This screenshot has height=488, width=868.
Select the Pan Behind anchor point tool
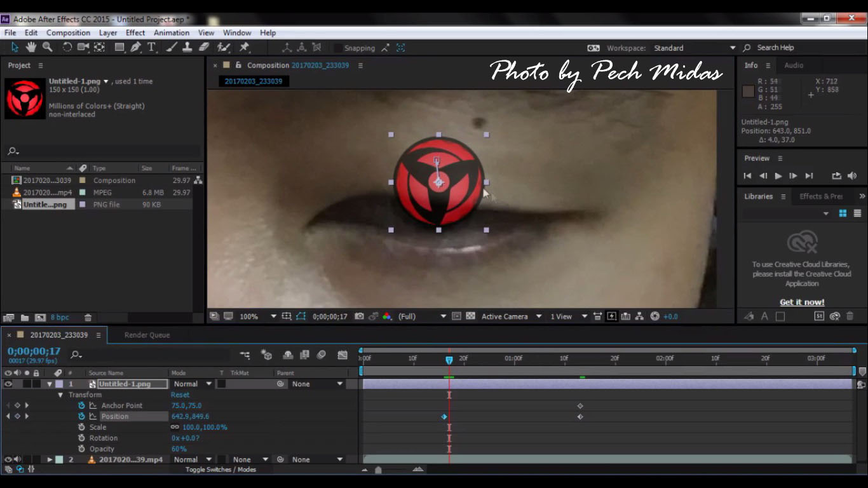(x=99, y=47)
